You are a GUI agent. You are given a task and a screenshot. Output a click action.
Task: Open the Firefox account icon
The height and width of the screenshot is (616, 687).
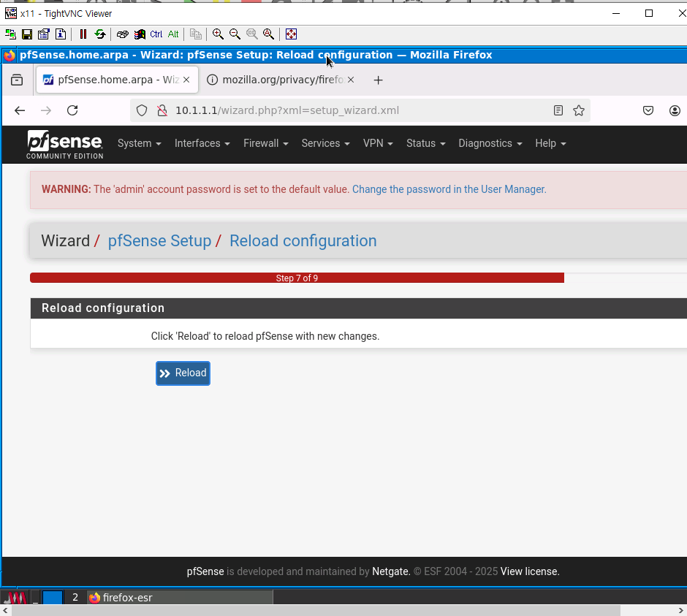click(675, 110)
